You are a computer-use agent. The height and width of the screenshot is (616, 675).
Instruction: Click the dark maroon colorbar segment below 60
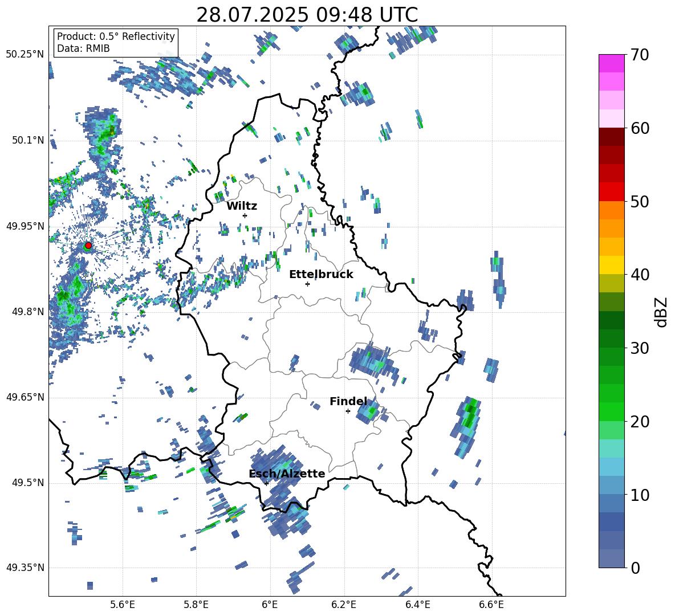pyautogui.click(x=611, y=137)
